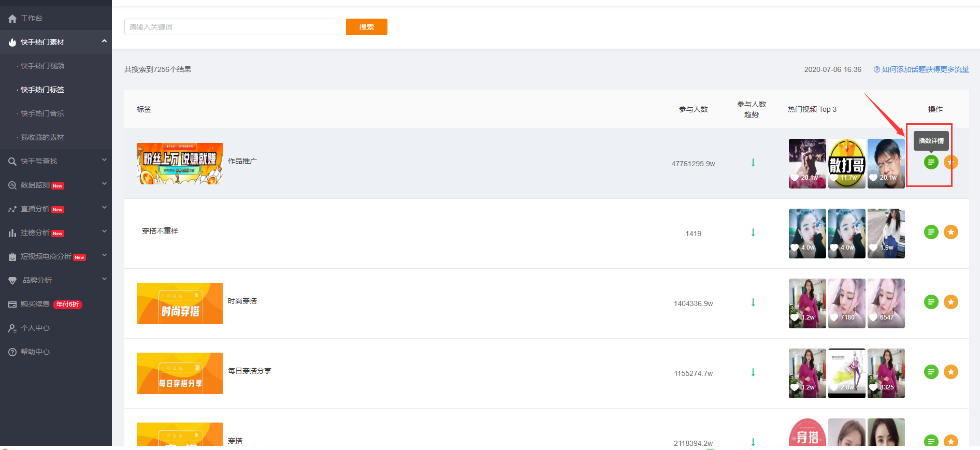
Task: Open 如何添加话题获得更多流量 help link
Action: [x=925, y=69]
